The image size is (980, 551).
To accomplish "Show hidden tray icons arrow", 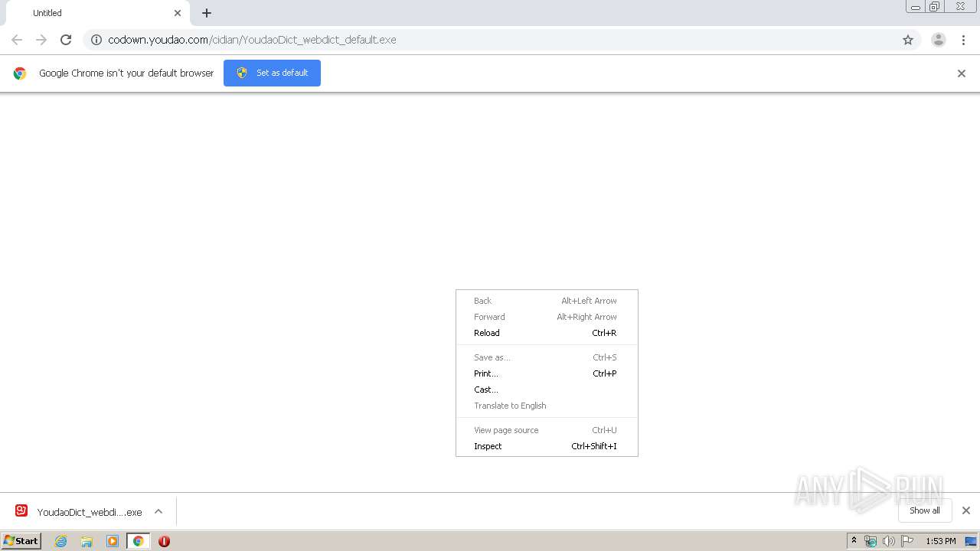I will point(854,541).
